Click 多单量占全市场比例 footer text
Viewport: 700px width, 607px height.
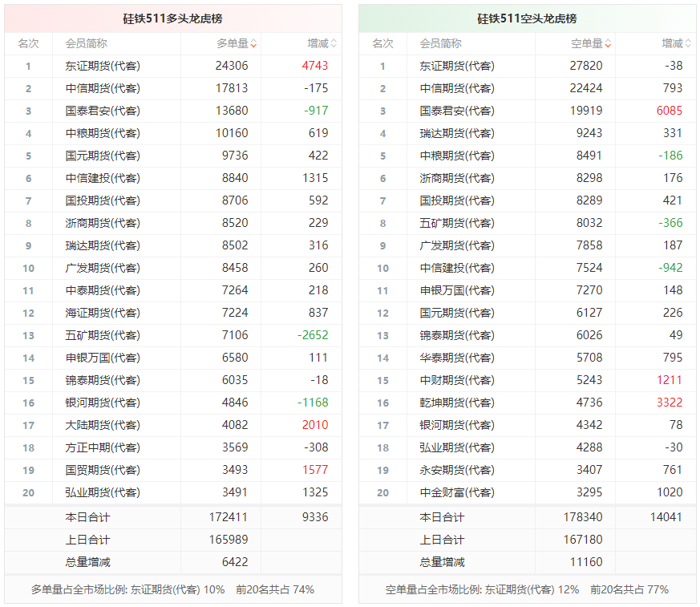point(172,589)
